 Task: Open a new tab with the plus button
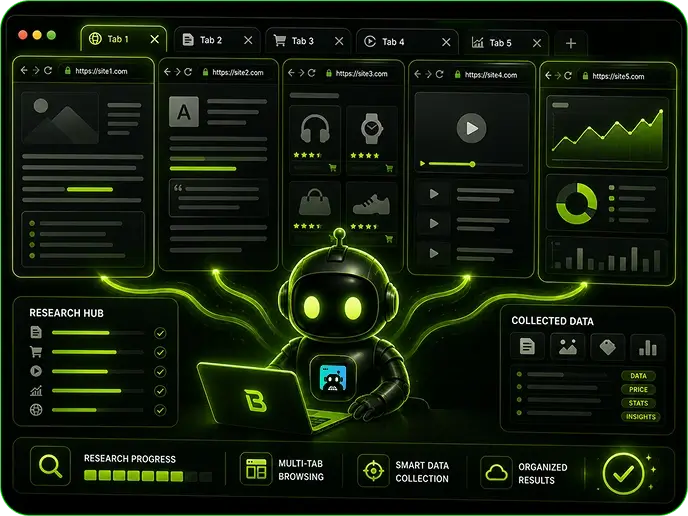click(570, 43)
